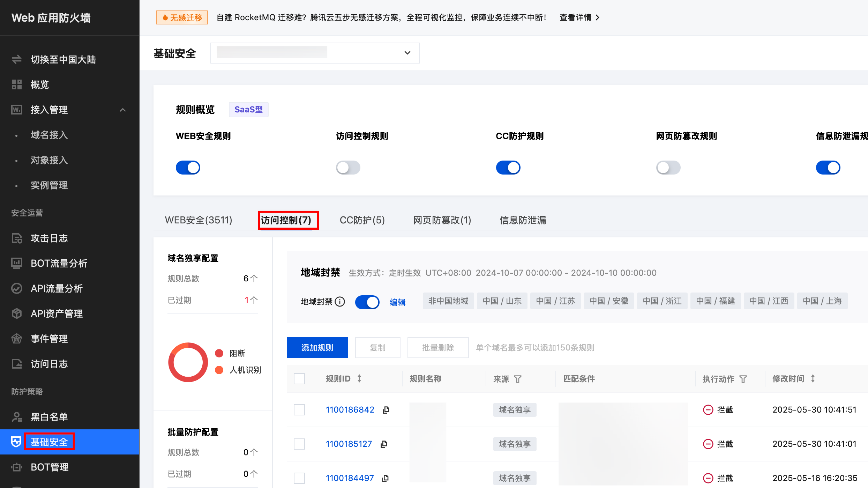Click 编辑 link for 地域封禁
868x488 pixels.
tap(397, 302)
